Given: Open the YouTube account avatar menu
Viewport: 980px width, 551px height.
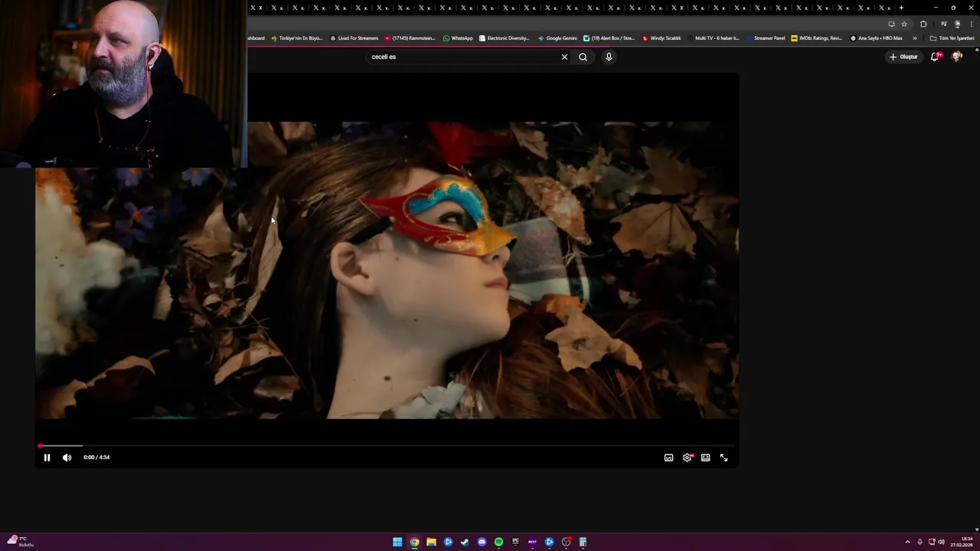Looking at the screenshot, I should click(957, 57).
